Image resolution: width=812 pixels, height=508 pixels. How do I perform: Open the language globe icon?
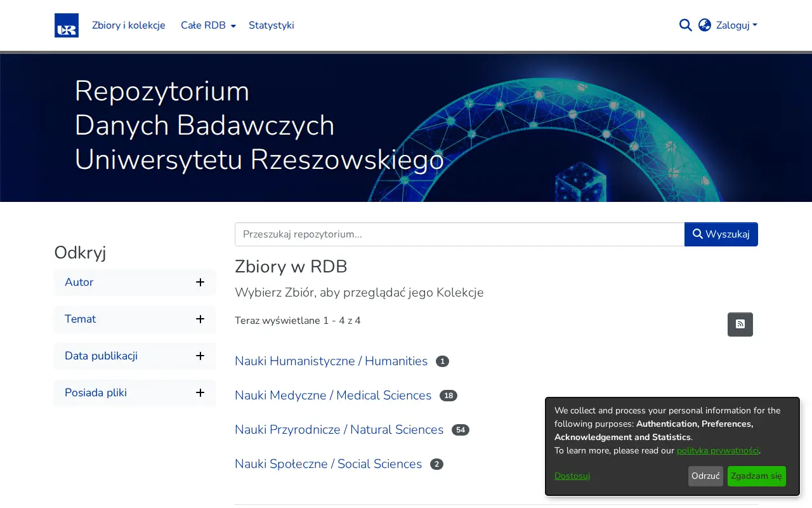pos(705,25)
